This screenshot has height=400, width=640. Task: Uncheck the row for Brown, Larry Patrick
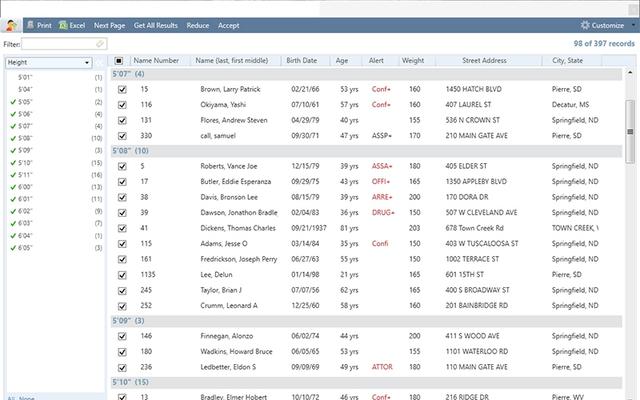pos(122,89)
